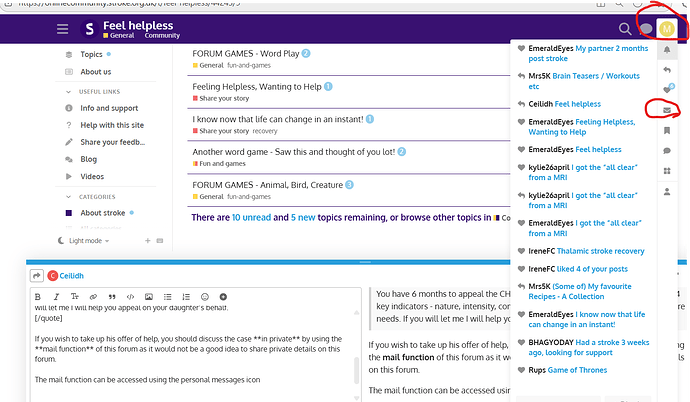Image resolution: width=690 pixels, height=402 pixels.
Task: Open the emoji picker in editor toolbar
Action: tap(204, 297)
